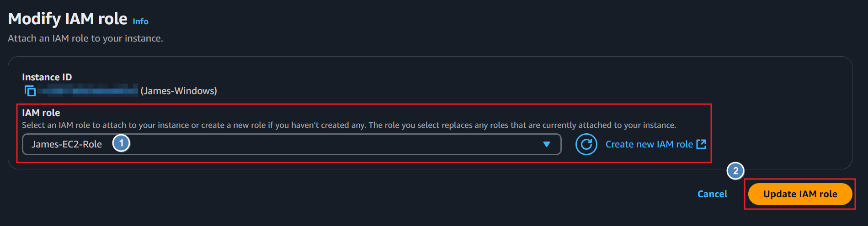Open the James-EC2-Role selection box
Screen dimensions: 868x226
click(x=292, y=144)
